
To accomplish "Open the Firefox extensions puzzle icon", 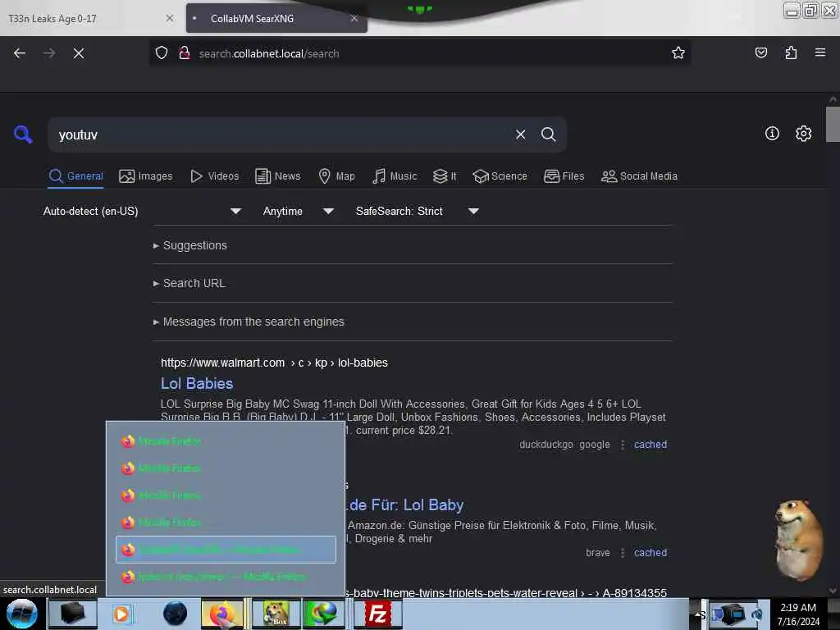I will (791, 53).
